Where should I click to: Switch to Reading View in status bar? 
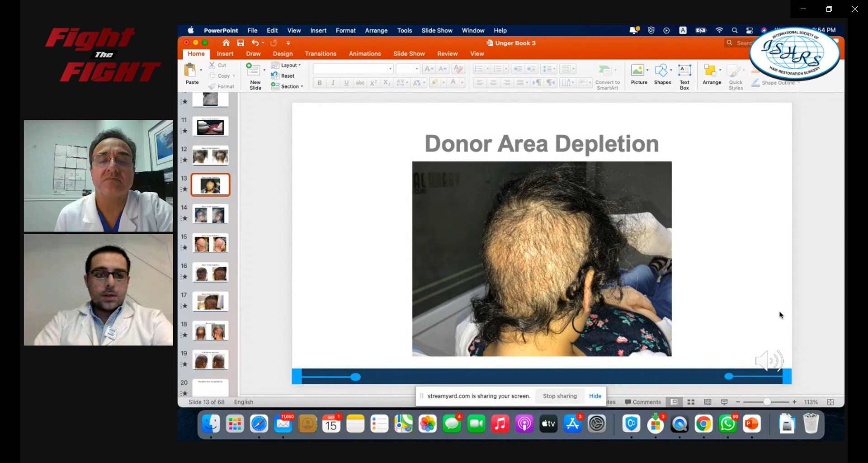[x=708, y=402]
